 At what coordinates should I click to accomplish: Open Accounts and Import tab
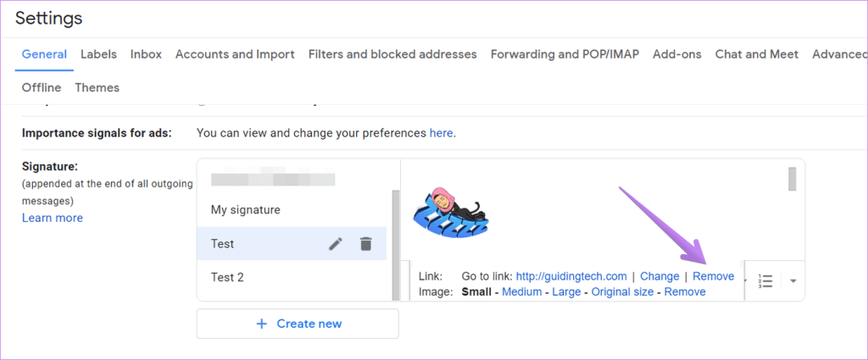click(235, 54)
